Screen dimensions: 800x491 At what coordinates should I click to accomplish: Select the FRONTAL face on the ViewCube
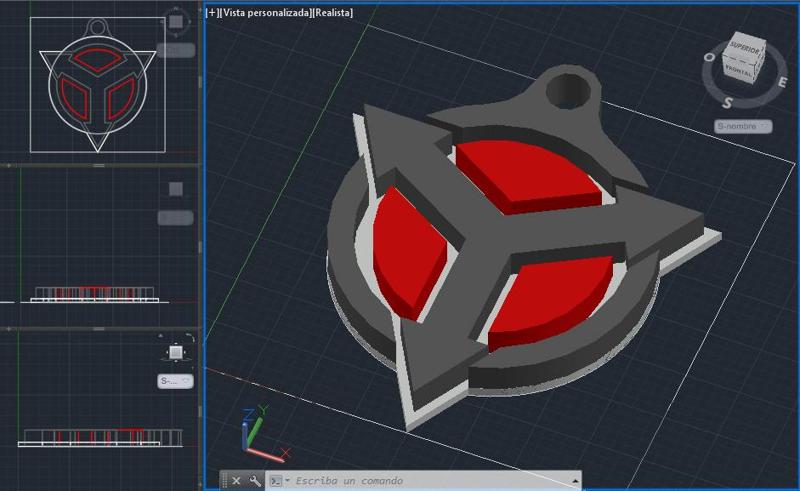click(x=738, y=69)
